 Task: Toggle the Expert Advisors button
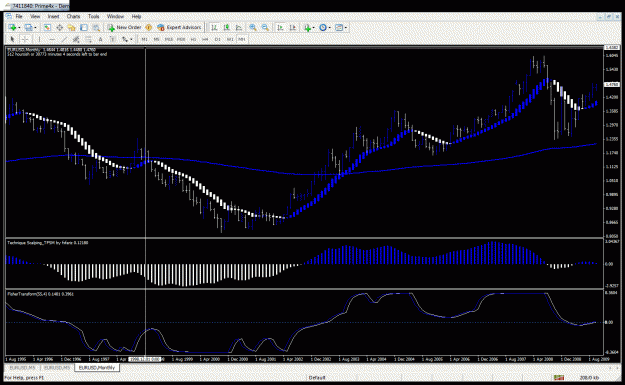179,28
